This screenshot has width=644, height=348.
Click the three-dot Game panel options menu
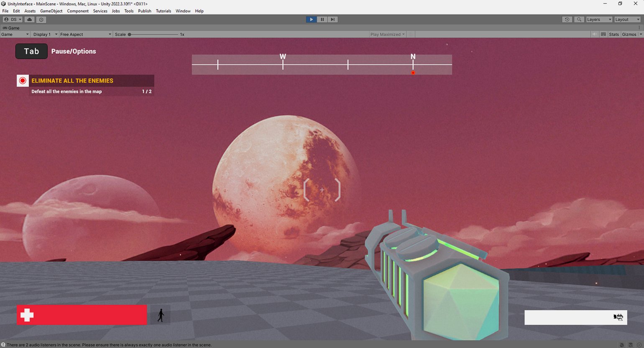(639, 28)
